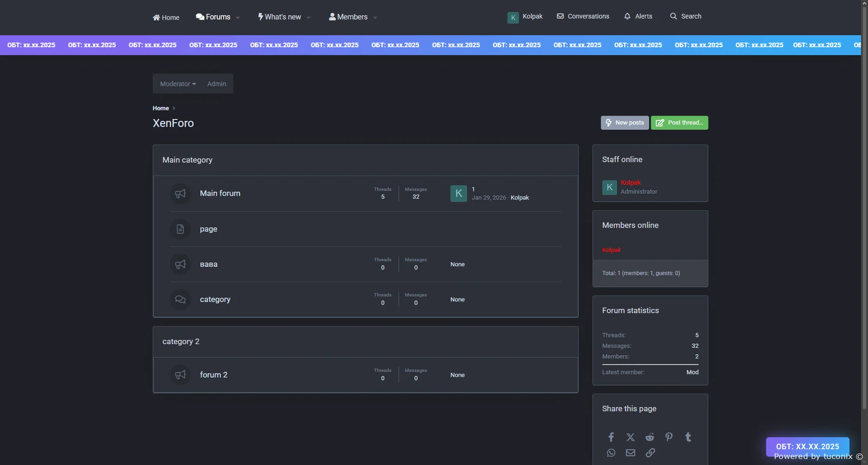Open the page node link
This screenshot has width=868, height=465.
(208, 229)
